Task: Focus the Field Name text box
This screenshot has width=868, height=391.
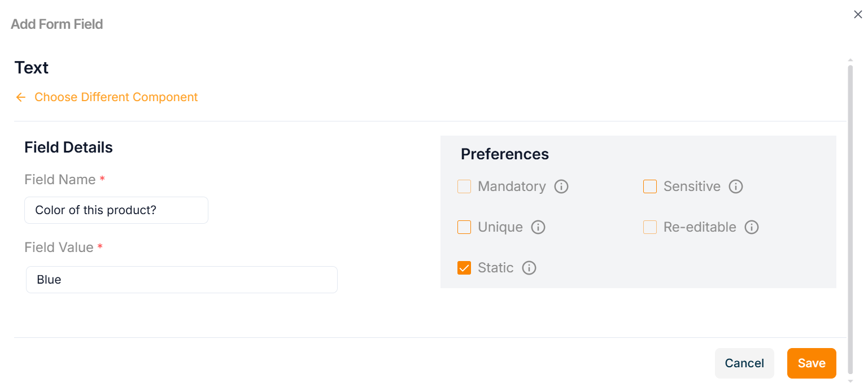Action: point(116,210)
